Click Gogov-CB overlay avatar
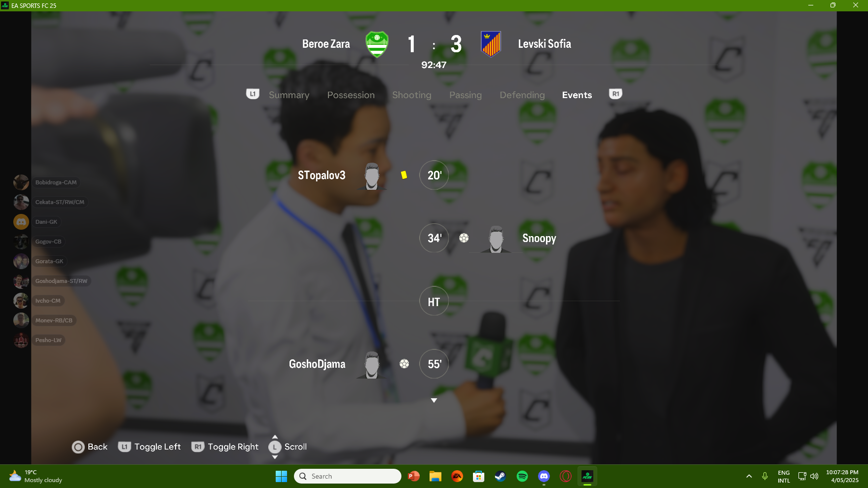 [21, 242]
